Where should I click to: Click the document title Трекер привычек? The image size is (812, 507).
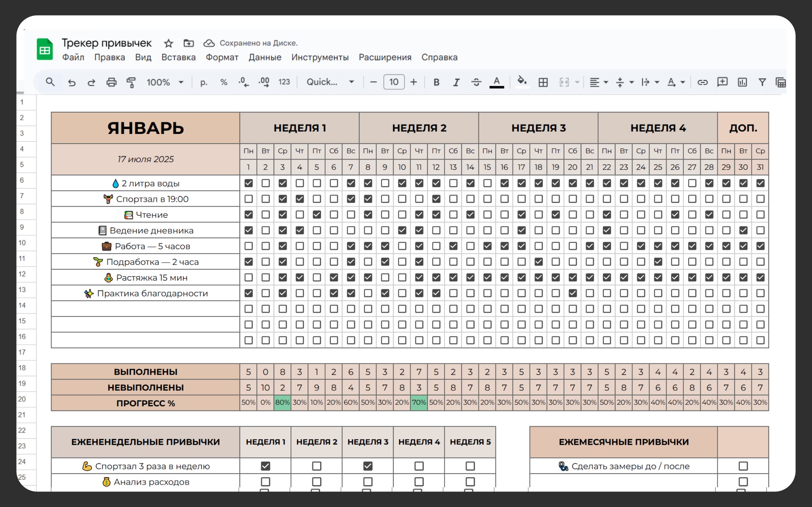(x=107, y=43)
